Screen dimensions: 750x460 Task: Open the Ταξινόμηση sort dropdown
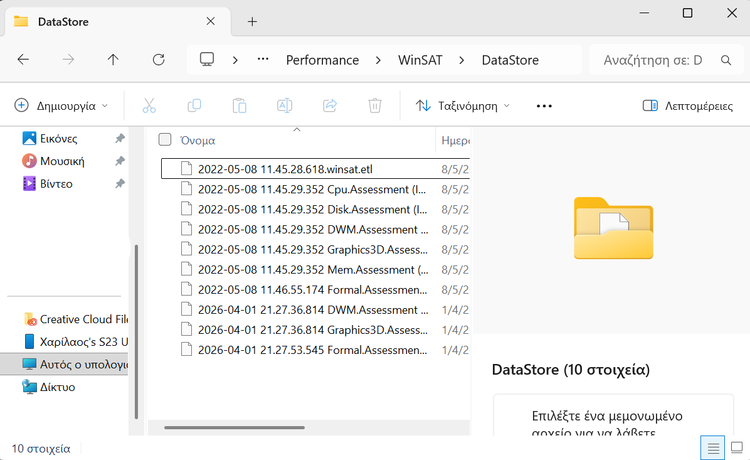(x=462, y=105)
